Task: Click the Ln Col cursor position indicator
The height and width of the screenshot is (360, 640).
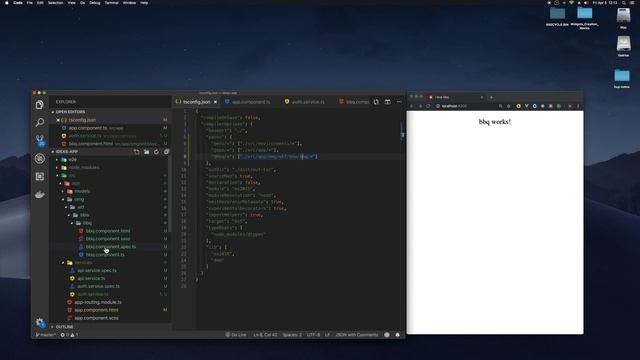Action: (265, 335)
